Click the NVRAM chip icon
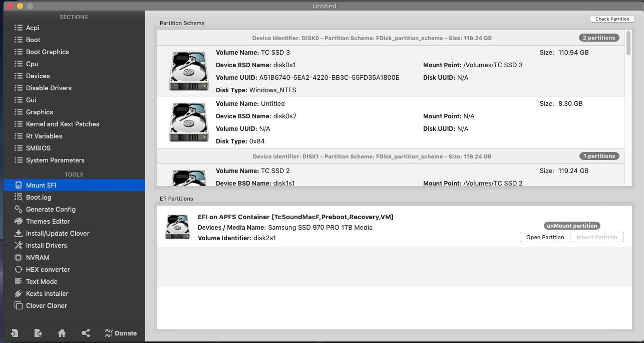Viewport: 644px width, 343px height. (x=19, y=257)
